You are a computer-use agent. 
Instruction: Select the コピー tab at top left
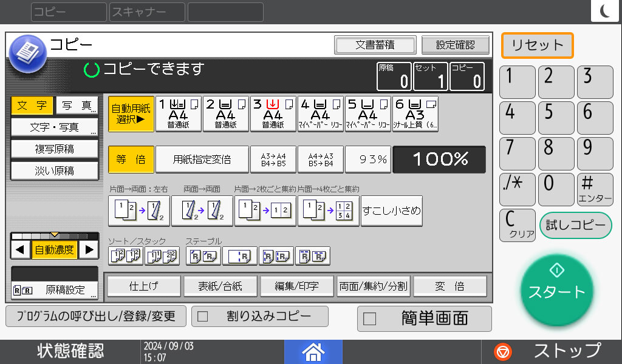[x=68, y=12]
